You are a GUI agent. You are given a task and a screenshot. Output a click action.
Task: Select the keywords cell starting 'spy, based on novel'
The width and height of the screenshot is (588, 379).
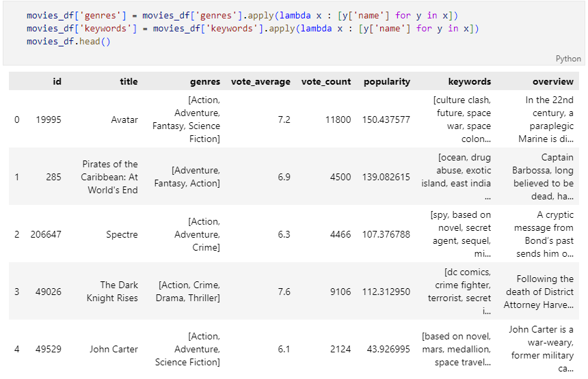(461, 234)
